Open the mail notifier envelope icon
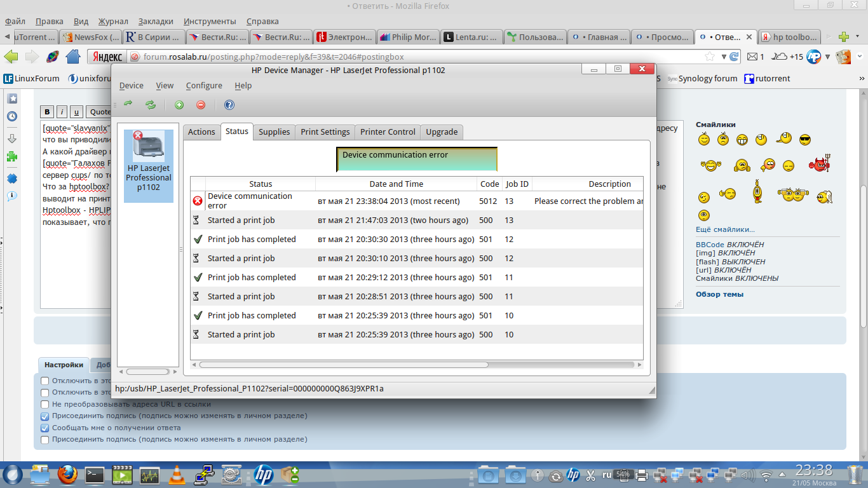Viewport: 868px width, 488px height. coord(752,57)
